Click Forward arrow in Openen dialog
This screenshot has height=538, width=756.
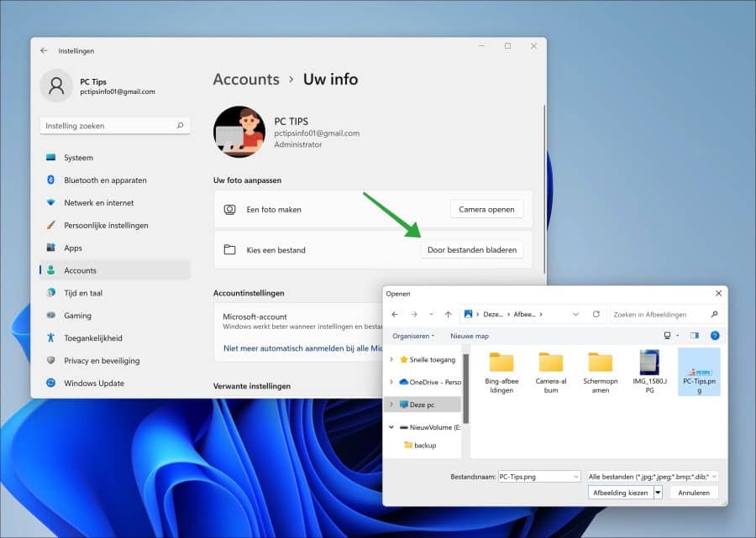(413, 315)
